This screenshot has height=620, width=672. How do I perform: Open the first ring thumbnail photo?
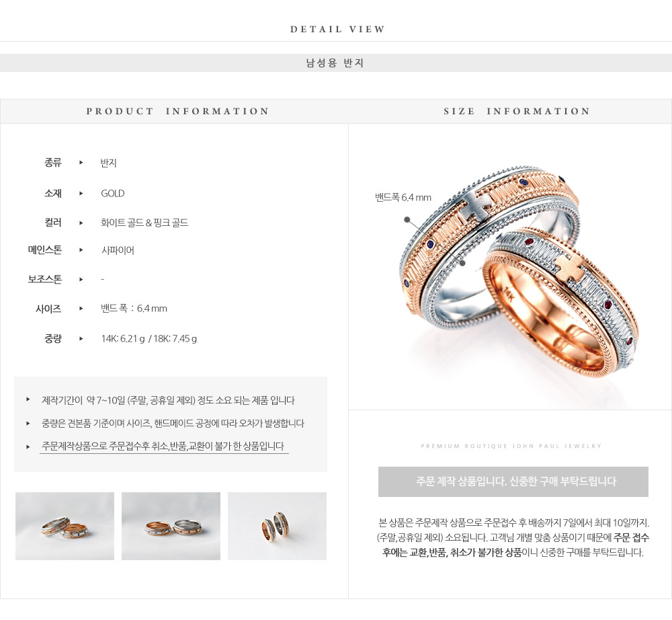[65, 526]
